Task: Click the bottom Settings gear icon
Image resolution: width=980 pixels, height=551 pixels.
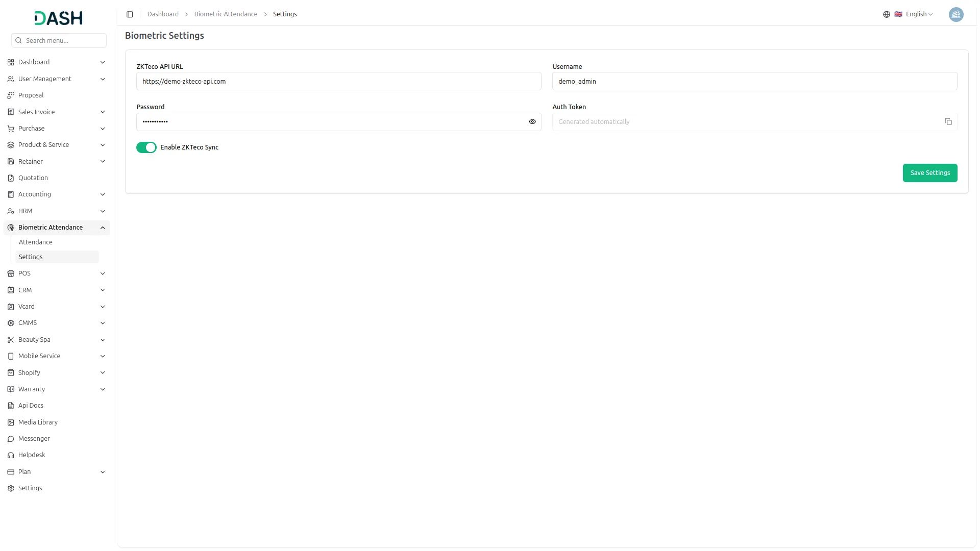Action: pyautogui.click(x=11, y=488)
